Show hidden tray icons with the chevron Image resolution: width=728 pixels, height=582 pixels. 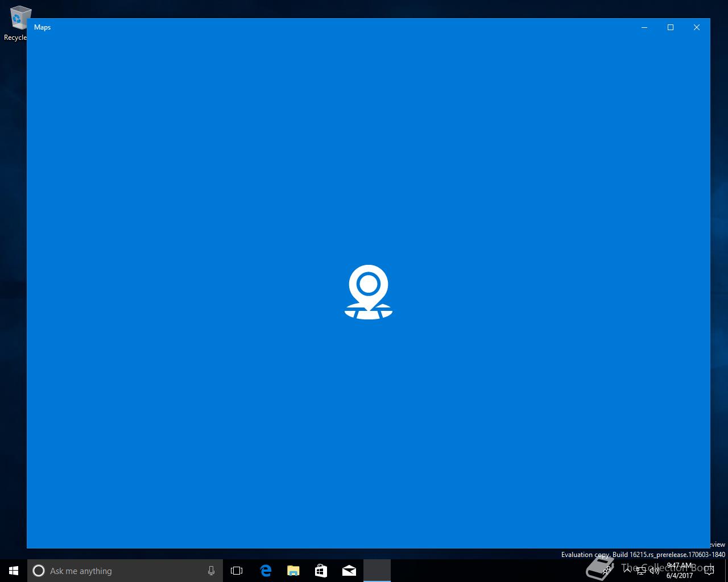click(x=627, y=570)
